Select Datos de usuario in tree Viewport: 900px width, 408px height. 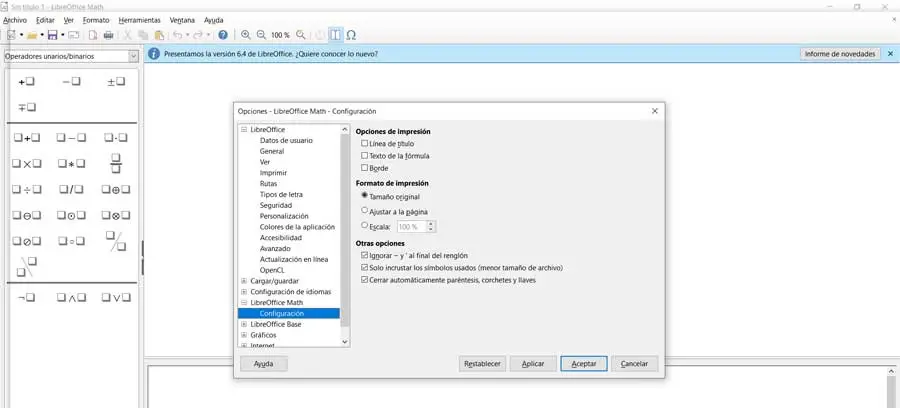pyautogui.click(x=286, y=140)
